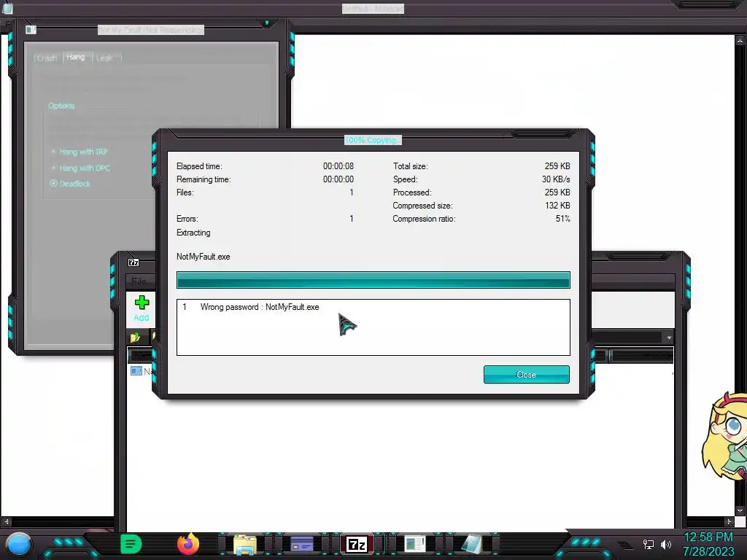747x560 pixels.
Task: Switch to the purple card app on taskbar
Action: pyautogui.click(x=302, y=544)
